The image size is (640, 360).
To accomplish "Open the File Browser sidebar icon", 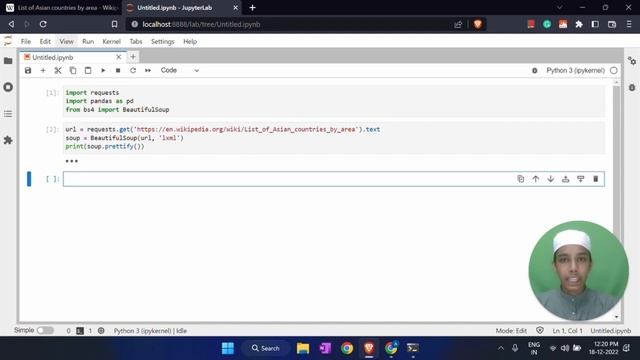I will 8,61.
